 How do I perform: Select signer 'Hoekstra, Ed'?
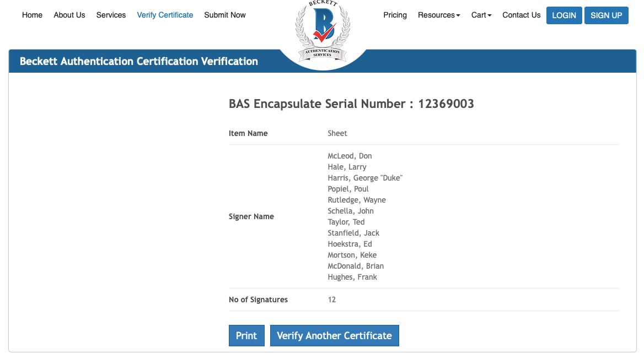click(350, 244)
